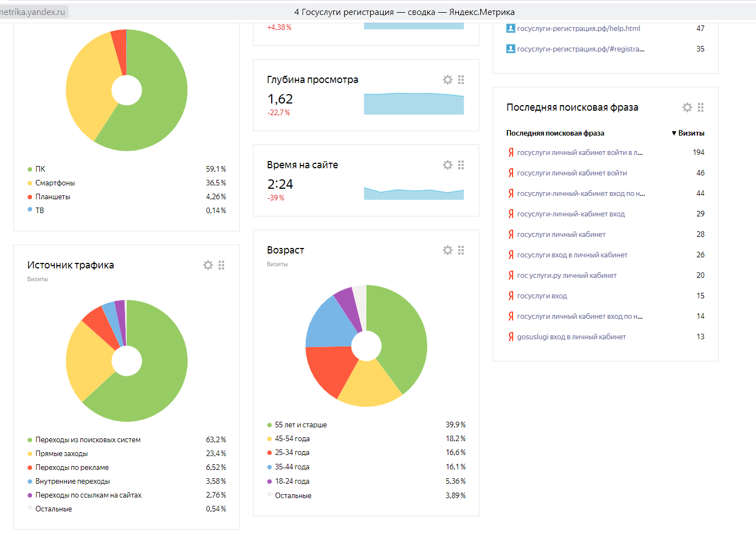Click Yandex icon beside госуслуги личный кабинет войти в л...
756x533 pixels.
point(511,152)
